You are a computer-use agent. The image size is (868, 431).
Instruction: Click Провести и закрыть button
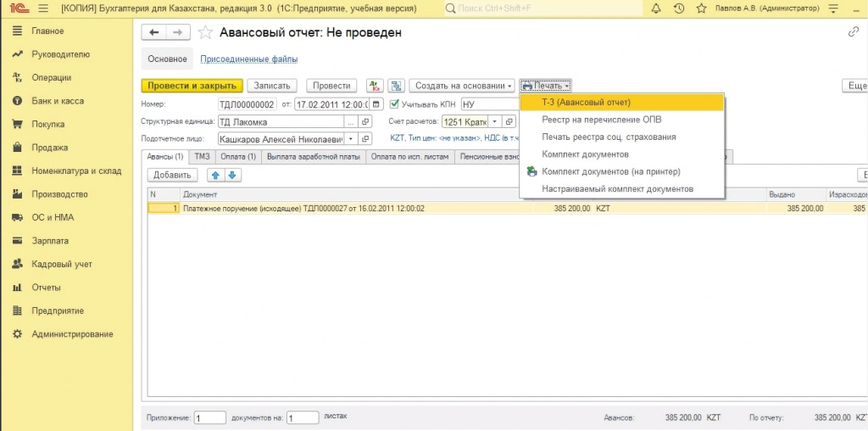point(192,86)
